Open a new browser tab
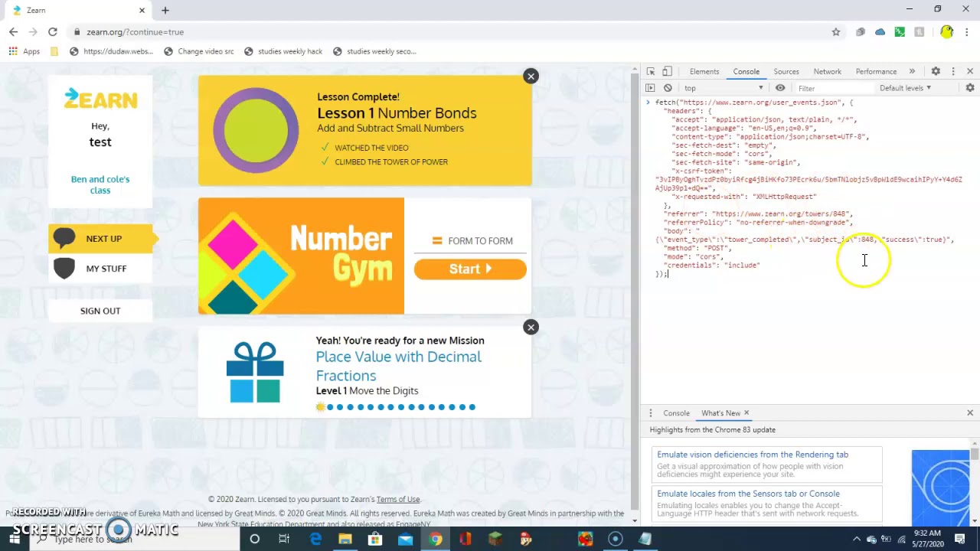Screen dimensions: 980x551 (165, 10)
